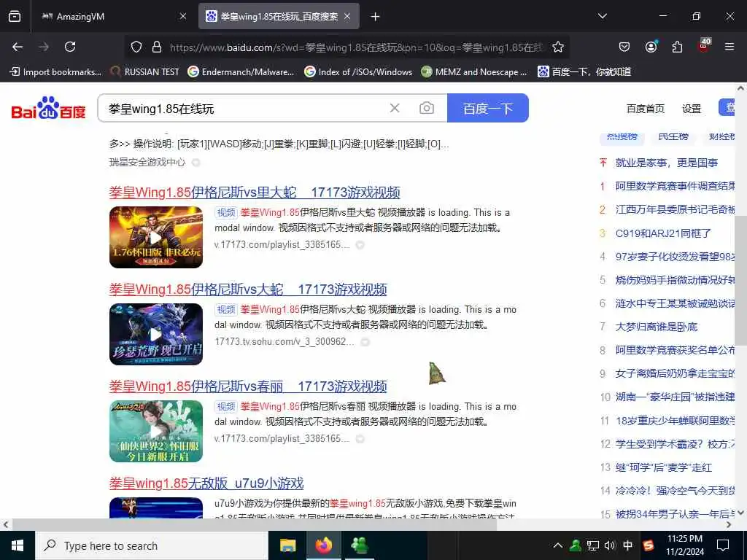Close the 拳皇wing1.85在线玩 tab
The height and width of the screenshot is (560, 747).
coord(347,17)
